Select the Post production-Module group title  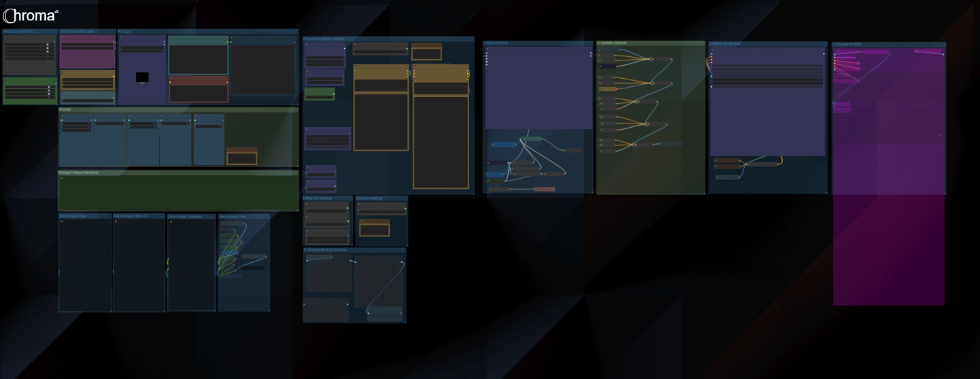tap(326, 250)
